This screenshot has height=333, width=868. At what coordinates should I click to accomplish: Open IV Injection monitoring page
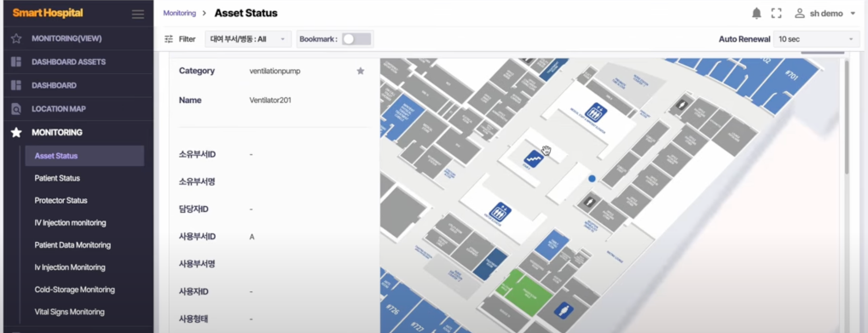[x=70, y=222]
